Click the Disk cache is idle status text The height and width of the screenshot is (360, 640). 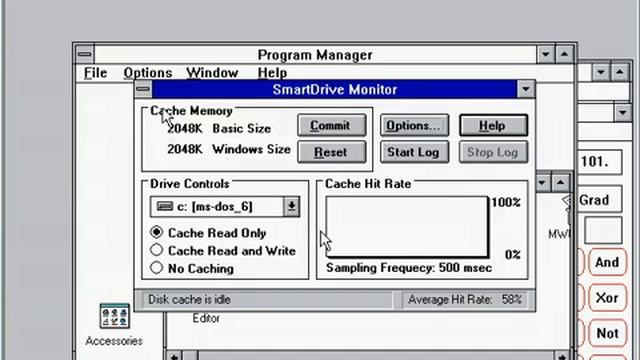point(189,300)
